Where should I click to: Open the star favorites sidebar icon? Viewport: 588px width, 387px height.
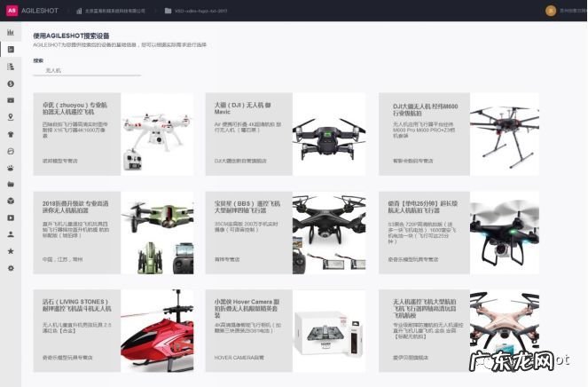[11, 251]
